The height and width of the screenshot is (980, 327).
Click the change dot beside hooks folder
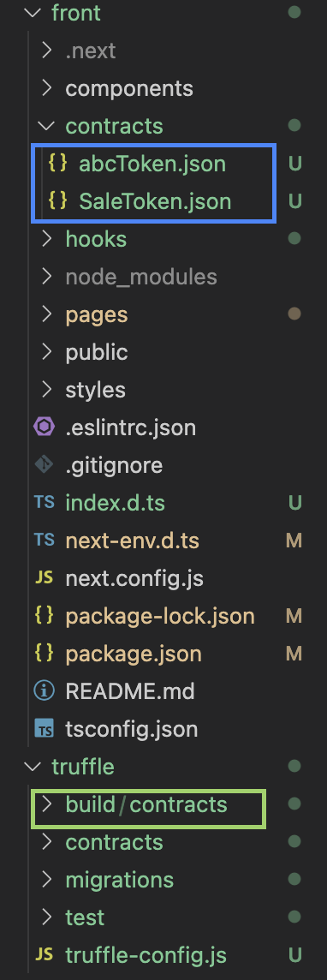click(x=294, y=238)
